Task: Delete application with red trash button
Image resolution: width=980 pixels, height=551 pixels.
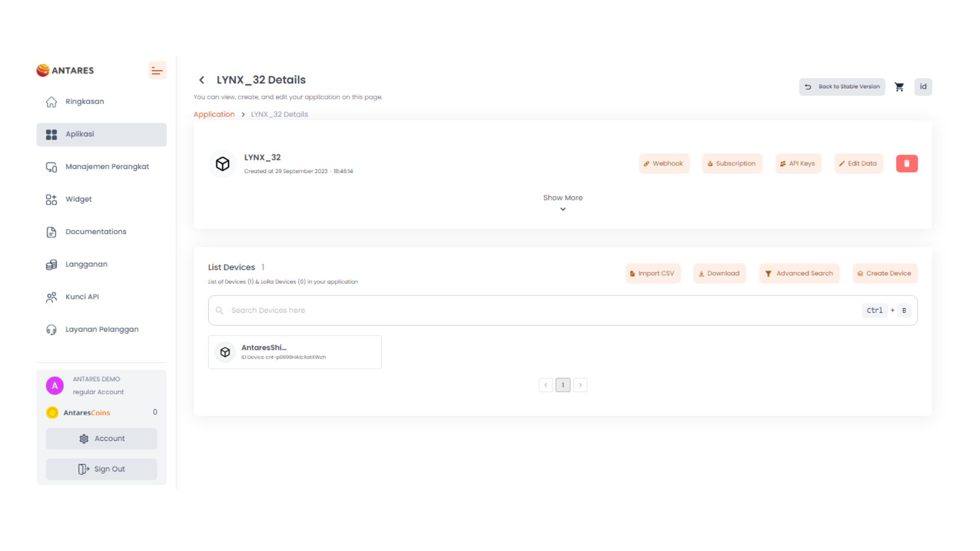Action: pos(906,164)
